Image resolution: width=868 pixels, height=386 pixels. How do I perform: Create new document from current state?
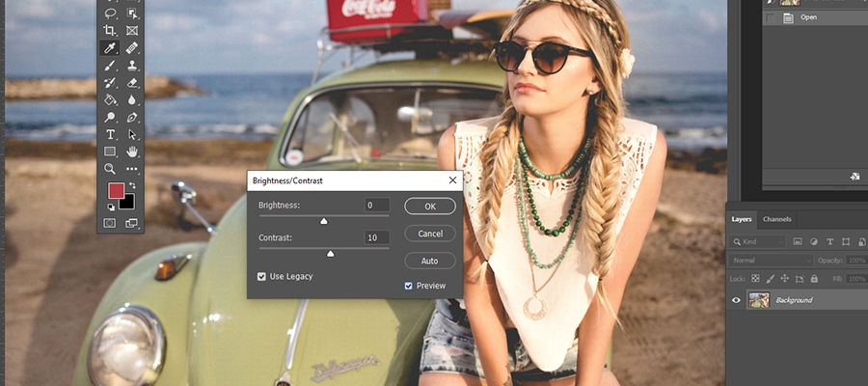tap(855, 178)
